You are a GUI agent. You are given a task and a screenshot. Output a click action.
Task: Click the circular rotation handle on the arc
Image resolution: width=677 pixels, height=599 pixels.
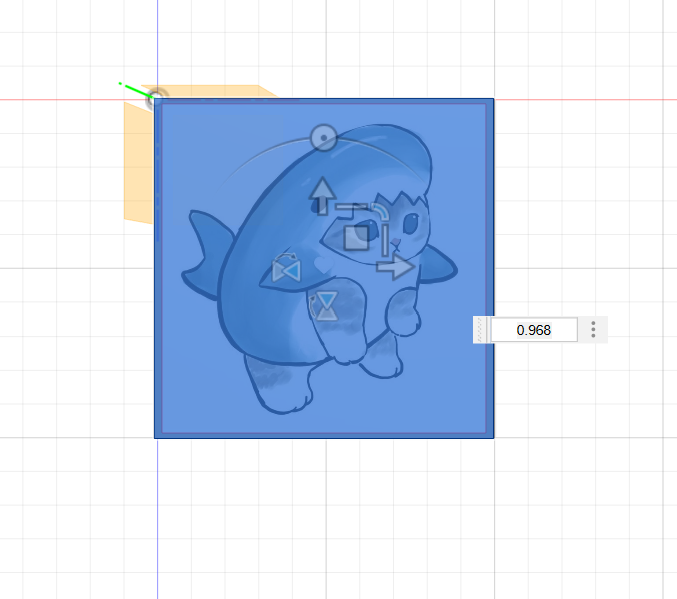pos(323,138)
